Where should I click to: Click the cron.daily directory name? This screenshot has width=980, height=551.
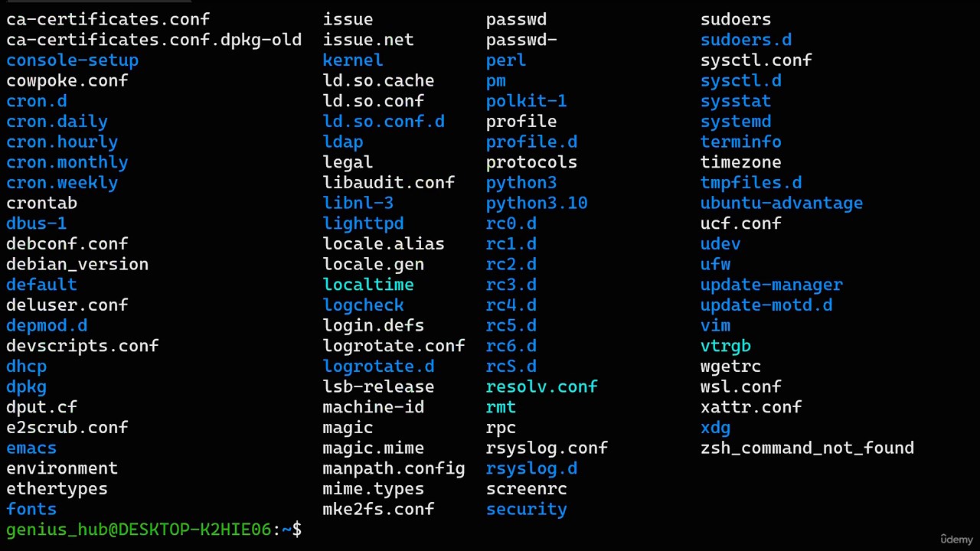pyautogui.click(x=57, y=122)
